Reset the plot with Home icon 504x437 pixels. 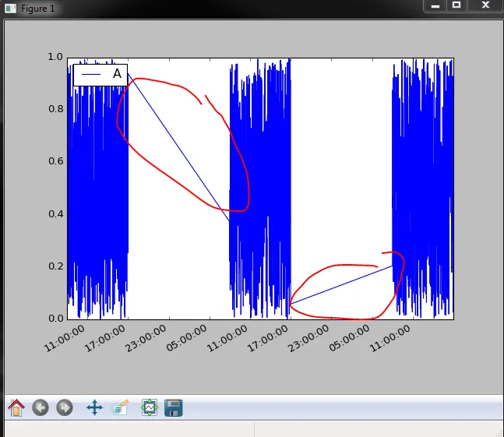pyautogui.click(x=16, y=407)
